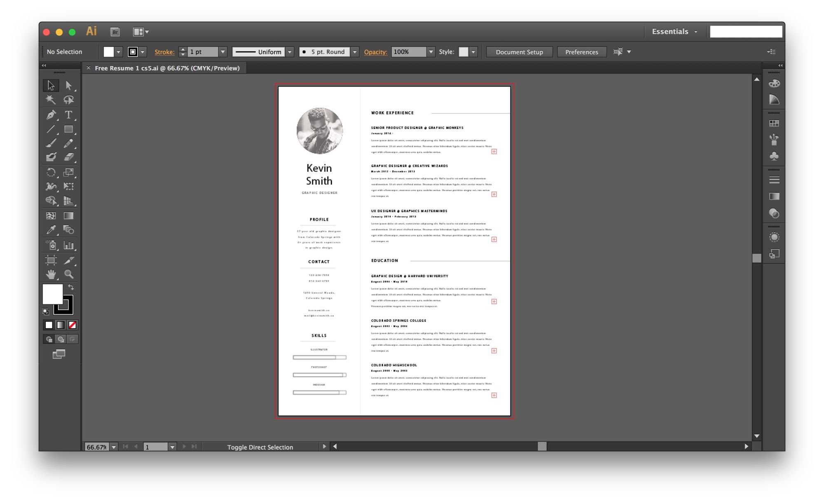Open the arrange documents menu

(140, 32)
